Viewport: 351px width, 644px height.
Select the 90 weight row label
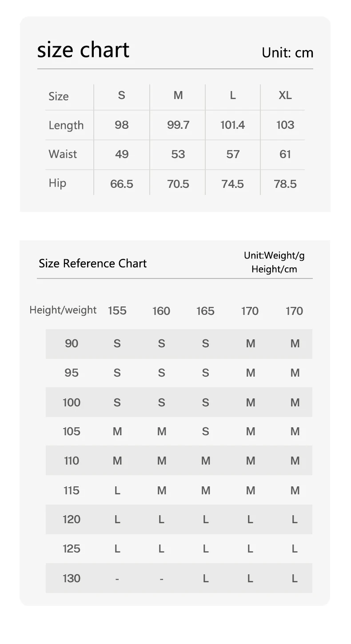72,343
